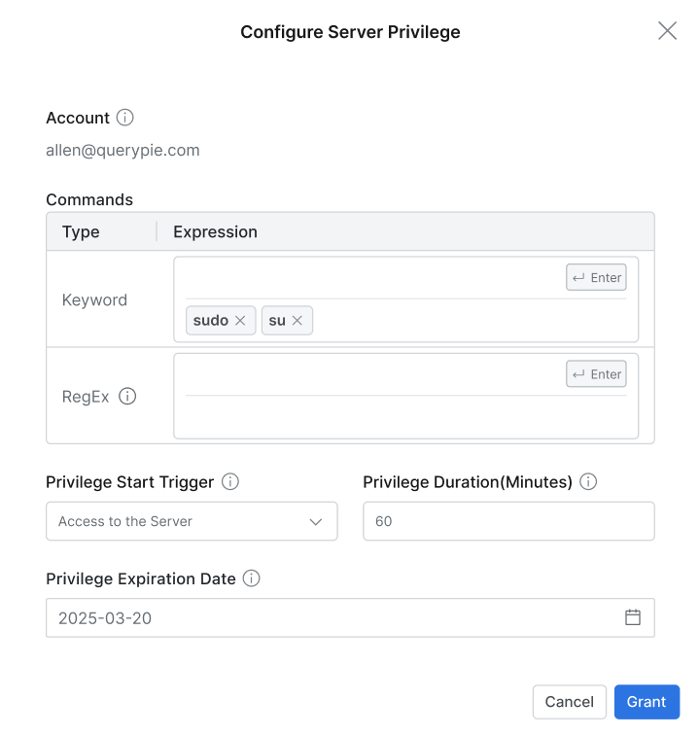The width and height of the screenshot is (700, 736).
Task: Click the RegEx info icon
Action: point(127,397)
